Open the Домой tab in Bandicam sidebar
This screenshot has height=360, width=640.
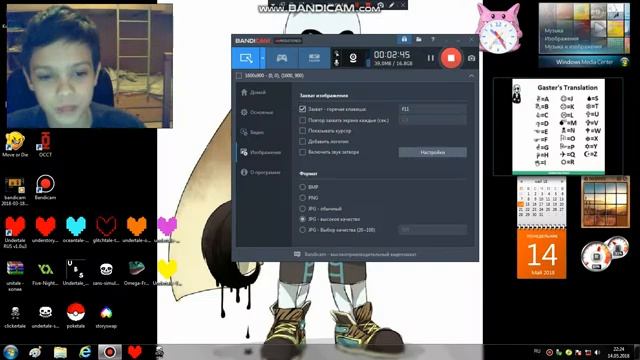[253, 93]
